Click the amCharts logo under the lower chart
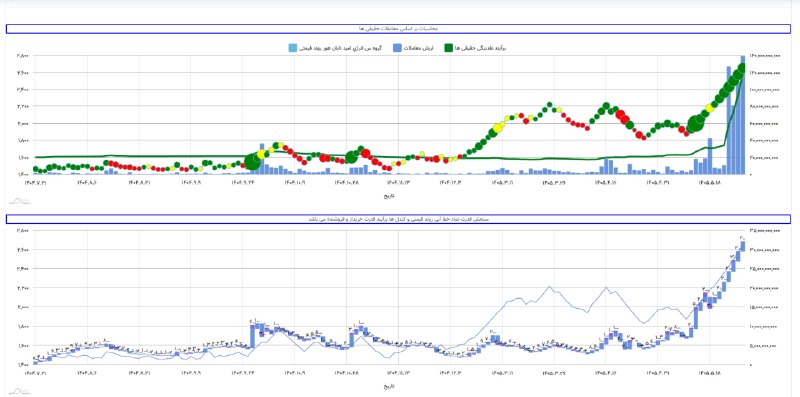 point(19,391)
